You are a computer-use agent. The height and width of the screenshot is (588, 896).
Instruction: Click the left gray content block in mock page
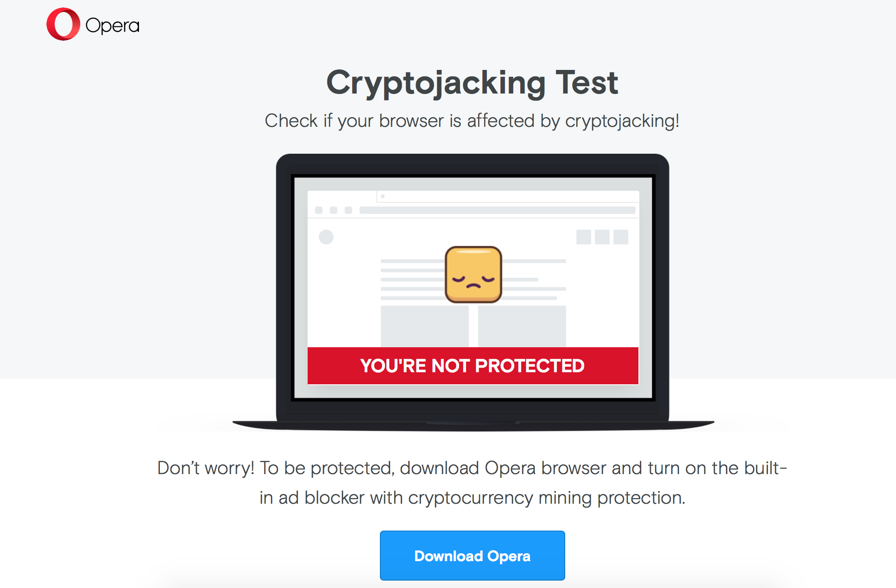424,326
